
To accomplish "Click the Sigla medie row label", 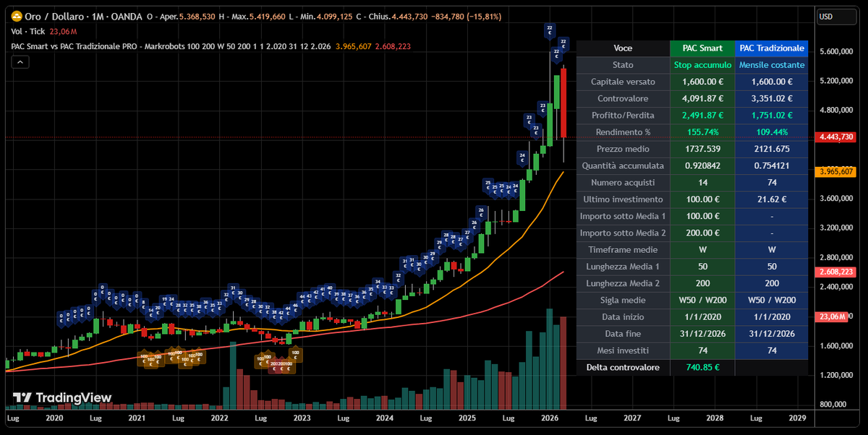I will coord(623,300).
